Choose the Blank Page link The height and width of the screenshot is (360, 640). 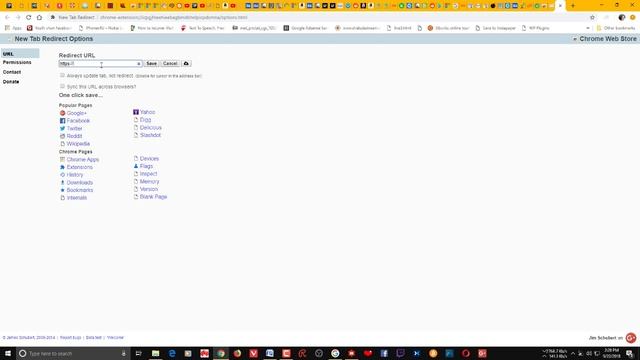click(153, 197)
